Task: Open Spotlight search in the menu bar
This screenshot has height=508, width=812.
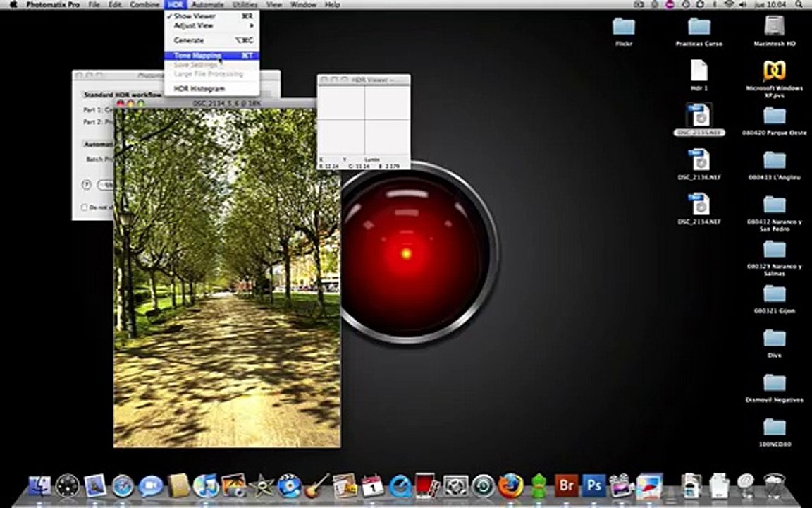Action: pyautogui.click(x=799, y=5)
